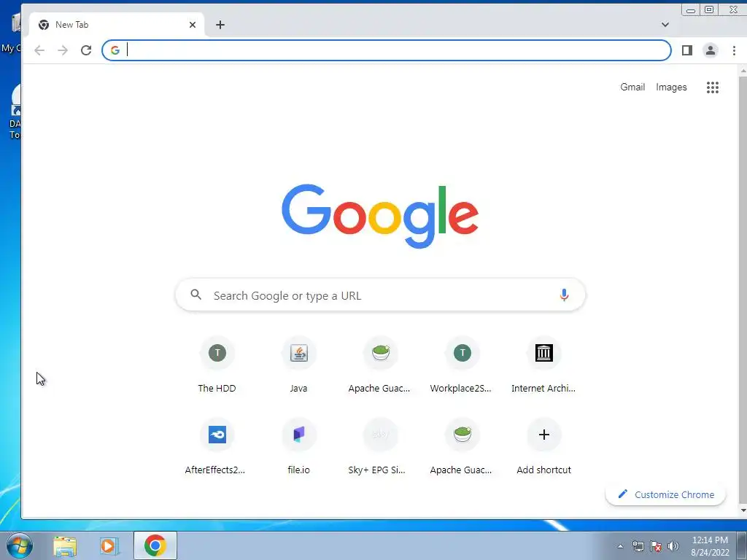Click the Customize Chrome button
This screenshot has height=560, width=747.
[x=665, y=494]
